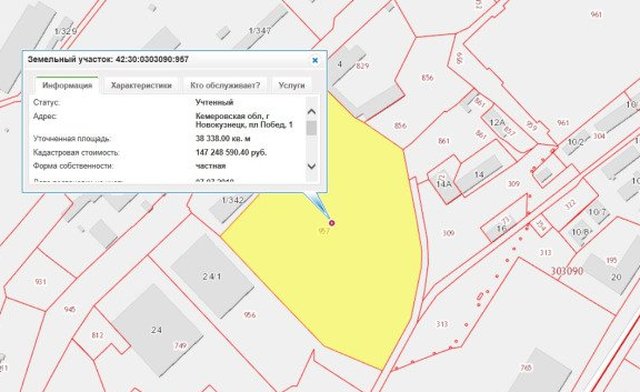Click the popup title with cadastral number
The width and height of the screenshot is (640, 392).
[108, 60]
